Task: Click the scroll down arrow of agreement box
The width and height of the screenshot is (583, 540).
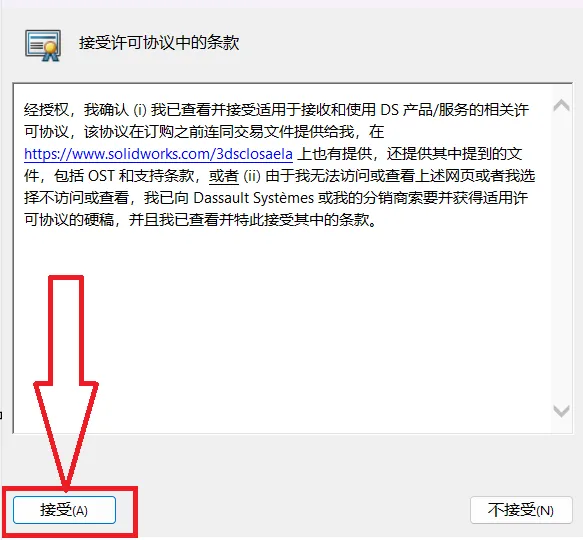Action: coord(561,411)
